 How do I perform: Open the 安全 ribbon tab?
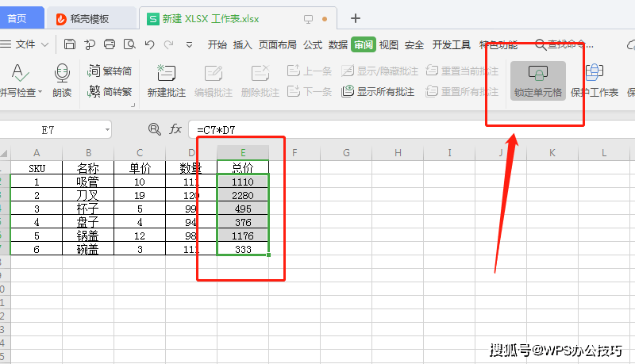pos(414,45)
